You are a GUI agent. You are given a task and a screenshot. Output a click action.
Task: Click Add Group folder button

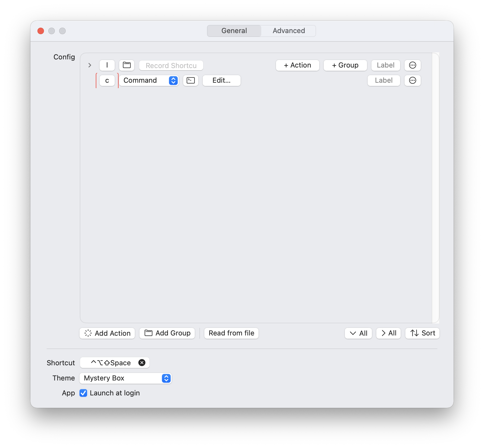click(167, 333)
